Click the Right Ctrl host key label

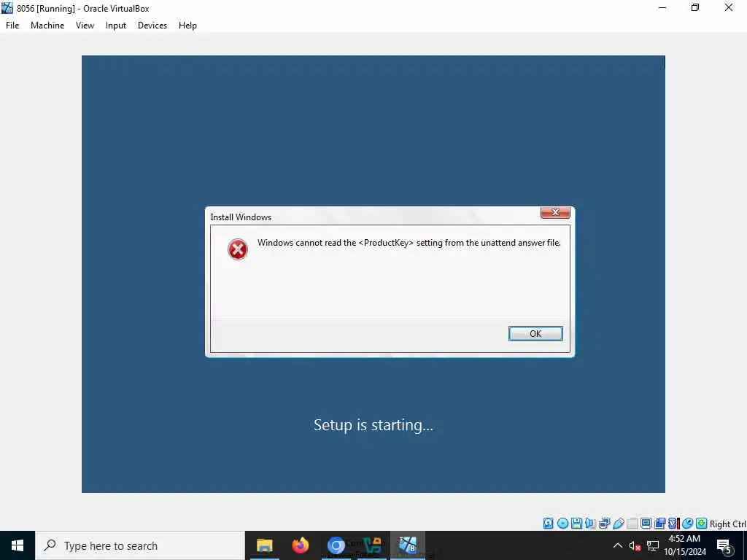727,524
